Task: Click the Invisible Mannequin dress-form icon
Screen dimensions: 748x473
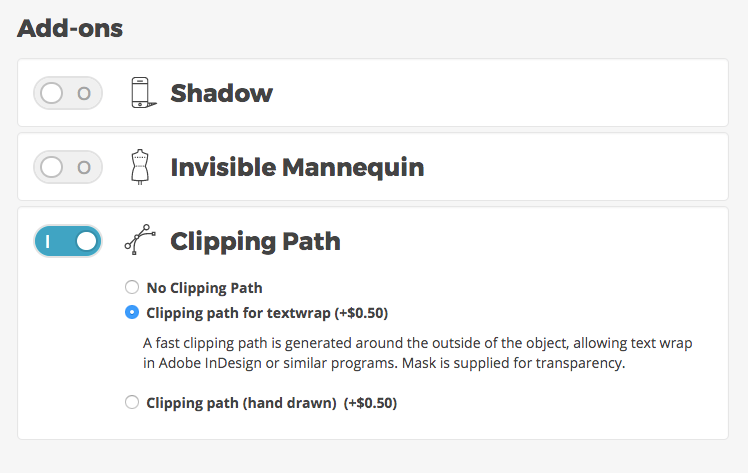Action: point(140,167)
